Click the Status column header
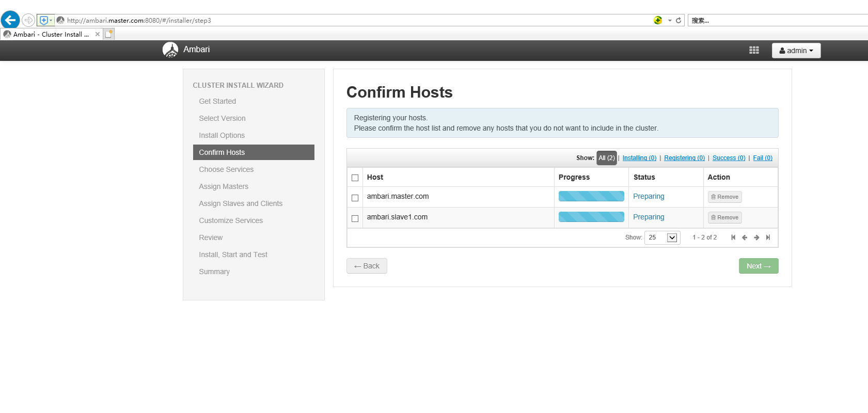This screenshot has height=413, width=868. click(644, 177)
